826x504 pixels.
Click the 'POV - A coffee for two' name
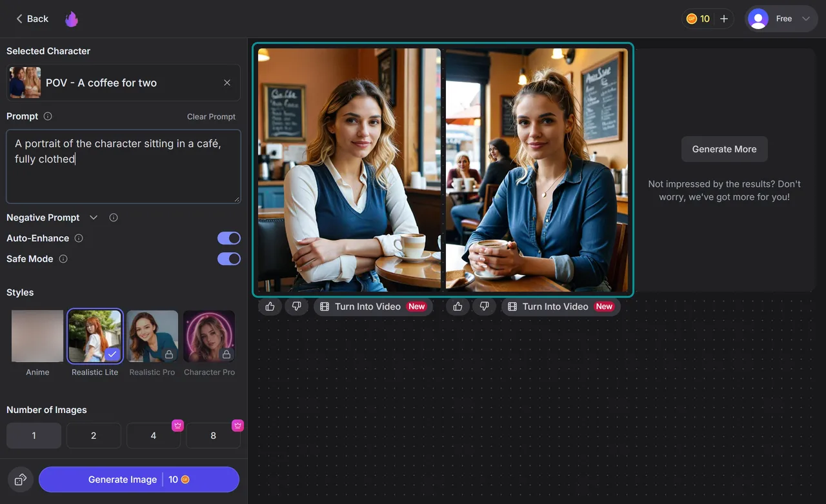click(101, 83)
